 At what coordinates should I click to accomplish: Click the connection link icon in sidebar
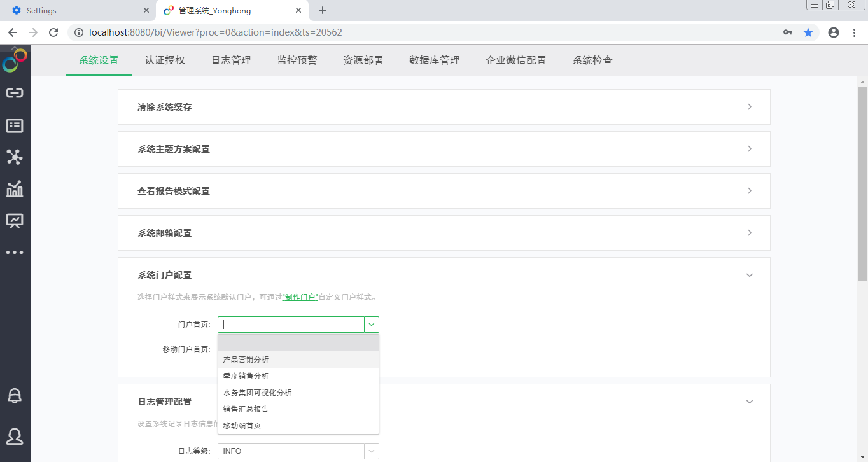tap(15, 93)
